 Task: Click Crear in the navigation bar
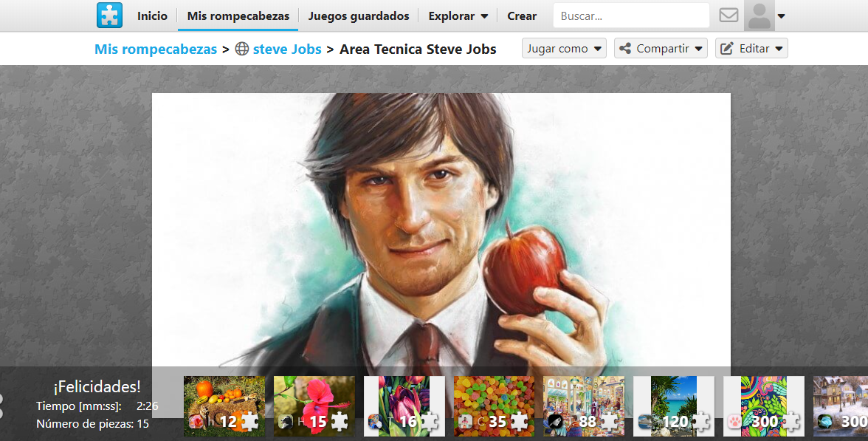(522, 16)
